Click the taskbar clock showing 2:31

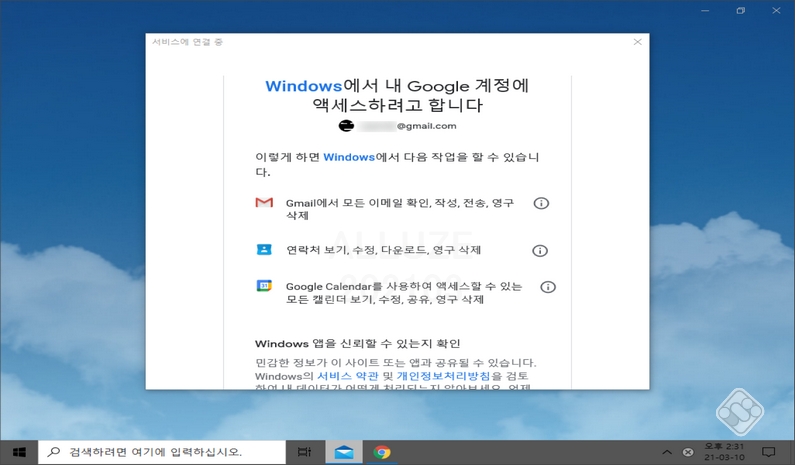tap(724, 452)
